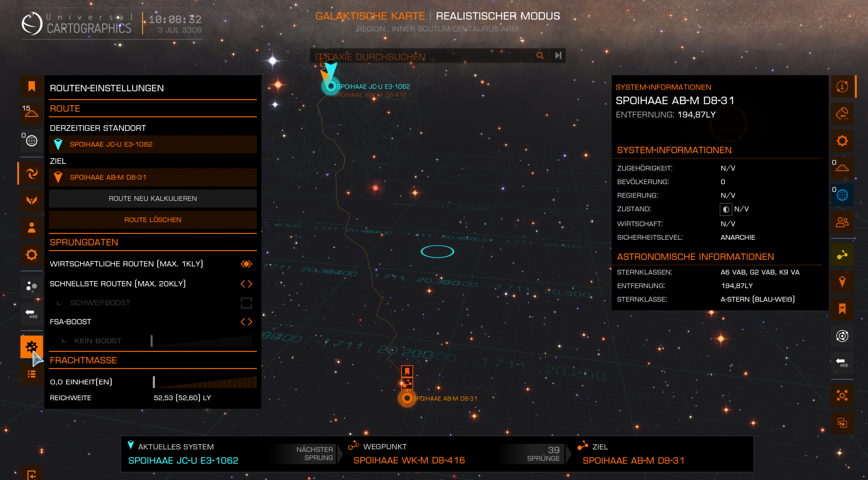Screen dimensions: 868x480
Task: Adjust the Frachtmasse cargo slider
Action: click(x=205, y=382)
